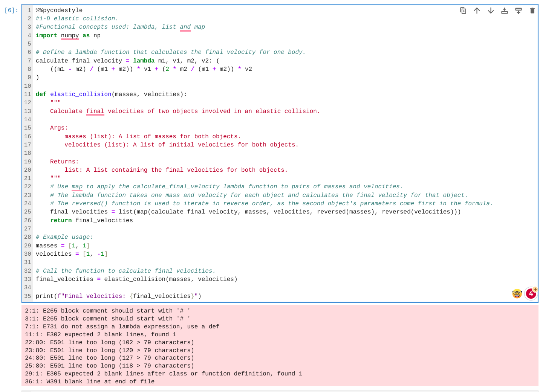Place cursor on the print statement line

118,296
